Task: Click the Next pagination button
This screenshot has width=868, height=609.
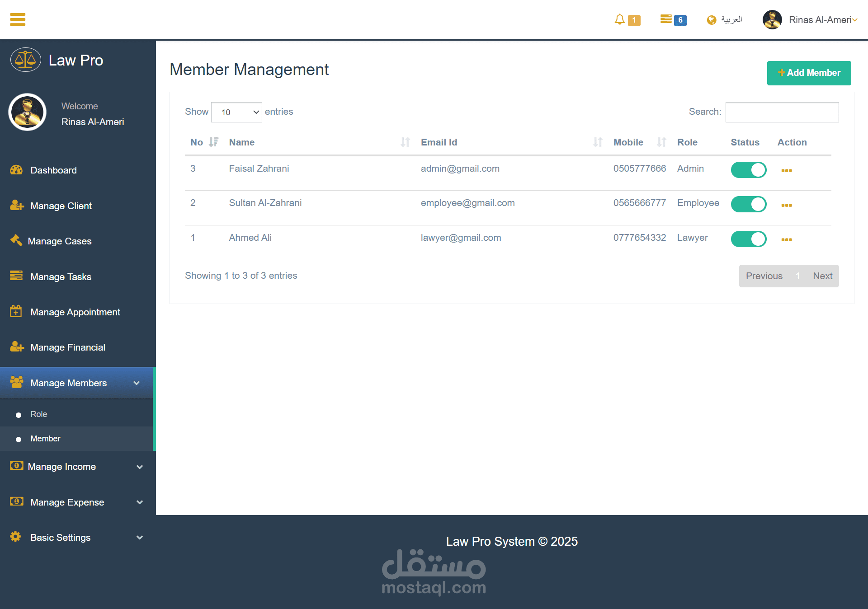Action: [822, 276]
